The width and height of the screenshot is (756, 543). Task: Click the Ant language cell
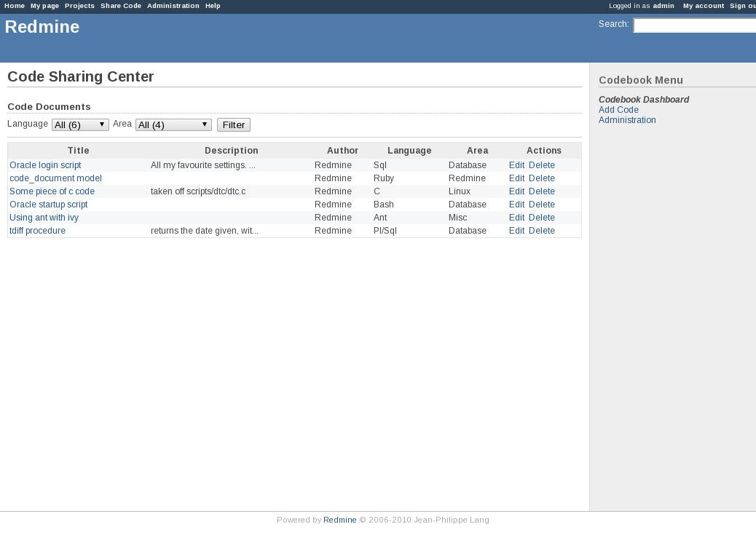click(x=380, y=218)
